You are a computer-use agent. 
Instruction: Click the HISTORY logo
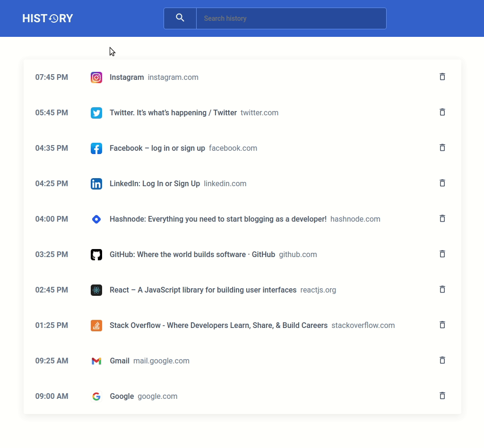coord(47,18)
